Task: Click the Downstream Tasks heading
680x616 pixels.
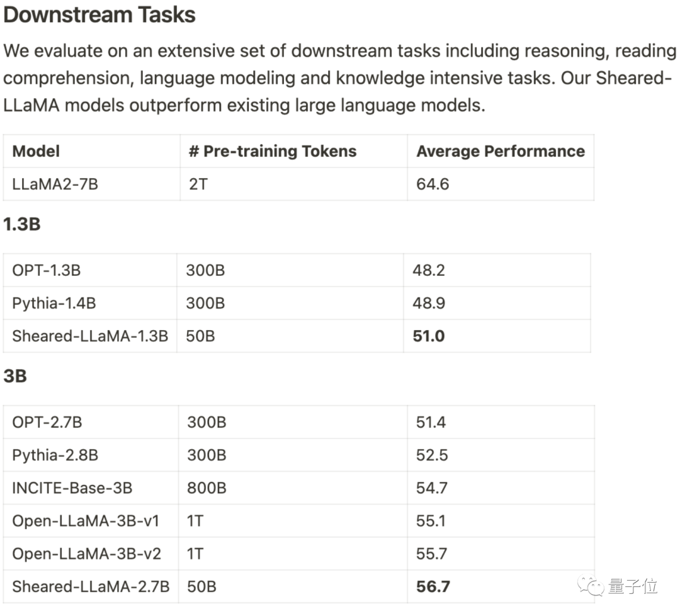Action: (x=99, y=15)
